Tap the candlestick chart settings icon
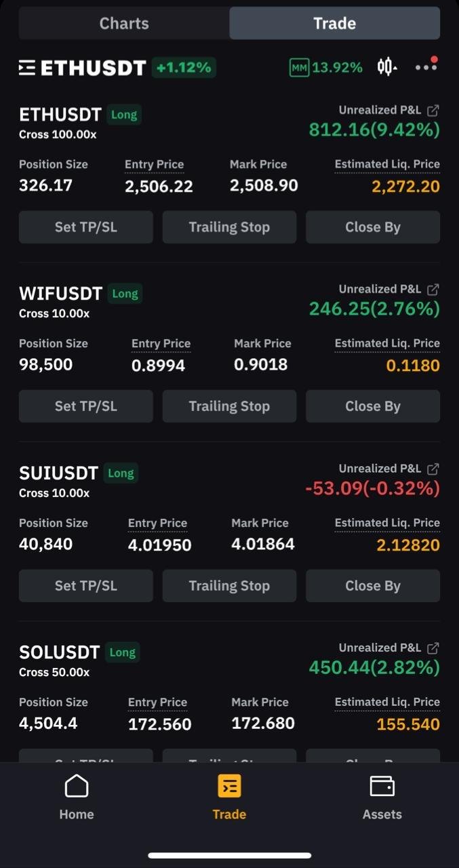This screenshot has height=868, width=459. pos(386,67)
